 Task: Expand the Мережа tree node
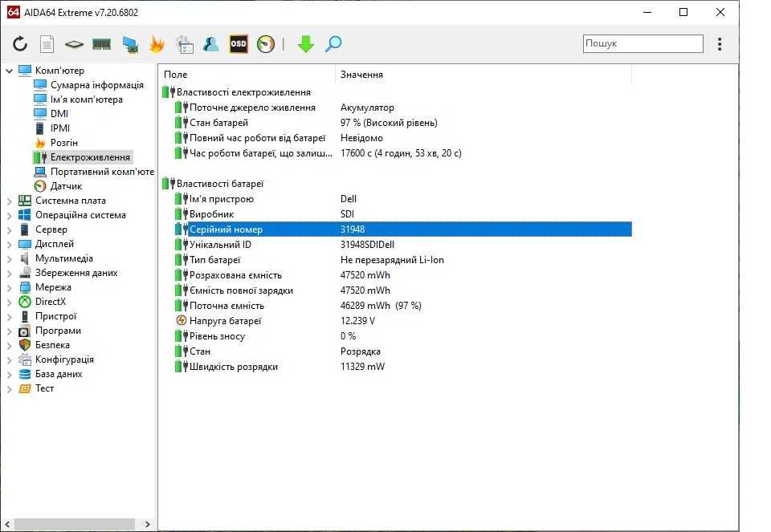10,288
